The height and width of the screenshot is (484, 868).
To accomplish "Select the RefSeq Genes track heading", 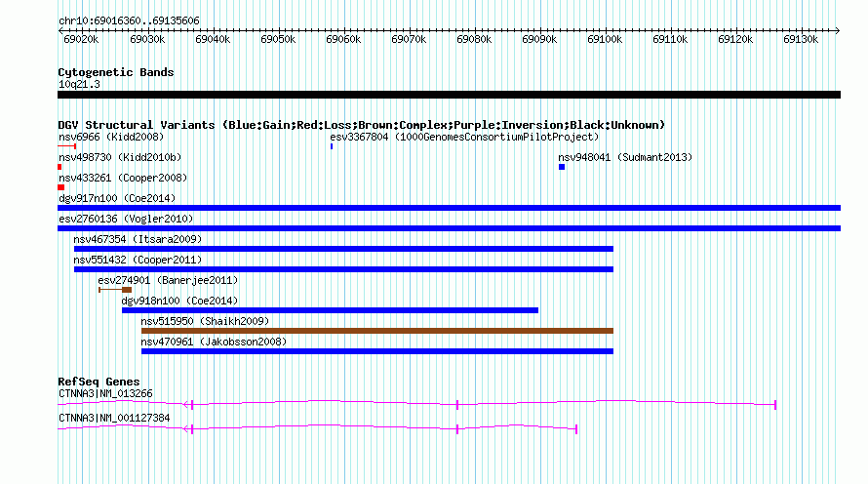I will click(99, 382).
